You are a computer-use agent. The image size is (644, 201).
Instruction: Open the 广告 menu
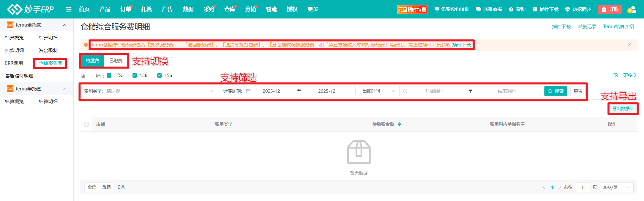point(167,9)
